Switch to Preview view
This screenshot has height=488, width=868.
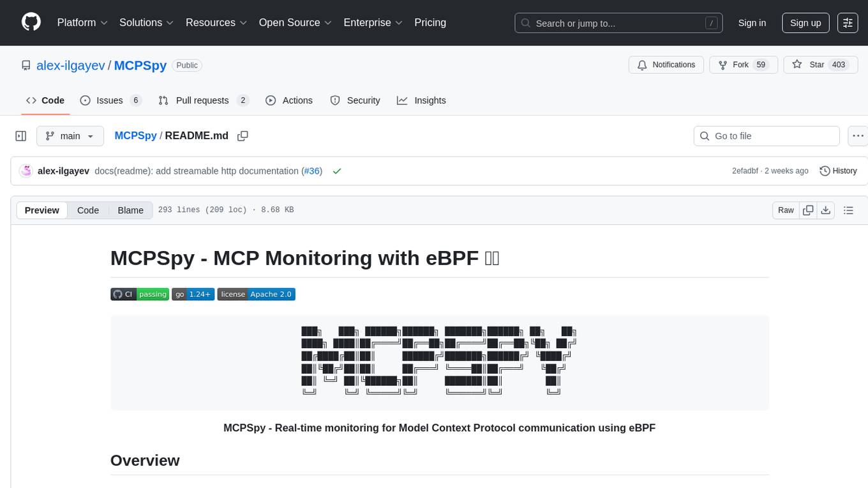pos(42,210)
